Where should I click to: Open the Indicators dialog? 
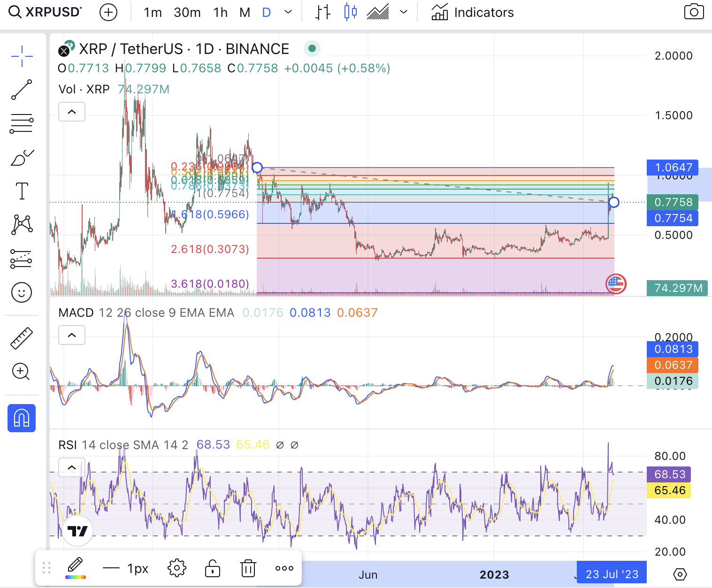pyautogui.click(x=473, y=13)
